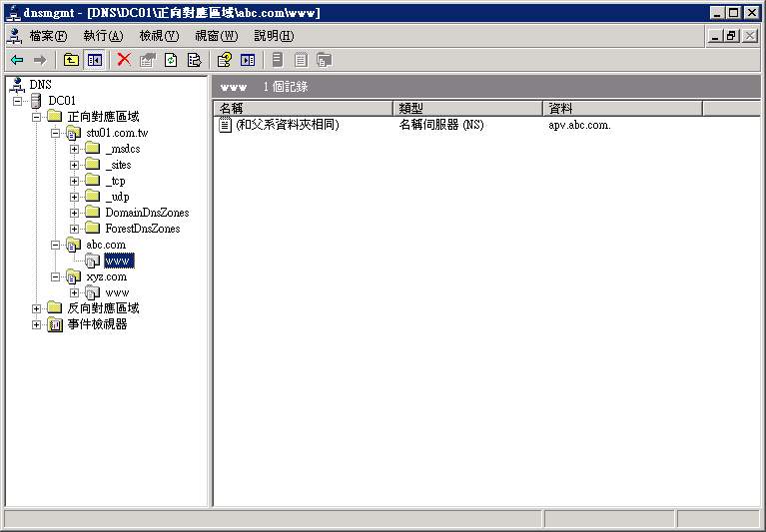Toggle Show/Hide Action Pane toolbar icon

coord(248,60)
